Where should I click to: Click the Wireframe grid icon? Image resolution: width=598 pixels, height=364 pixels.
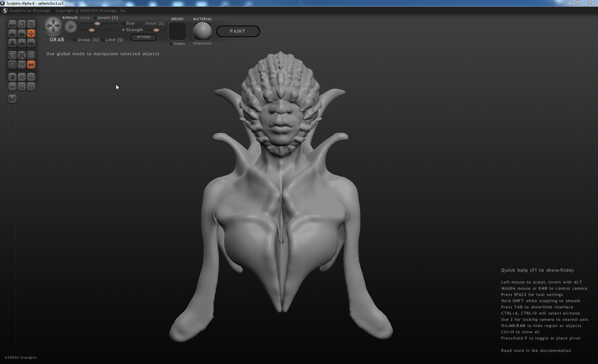31,55
